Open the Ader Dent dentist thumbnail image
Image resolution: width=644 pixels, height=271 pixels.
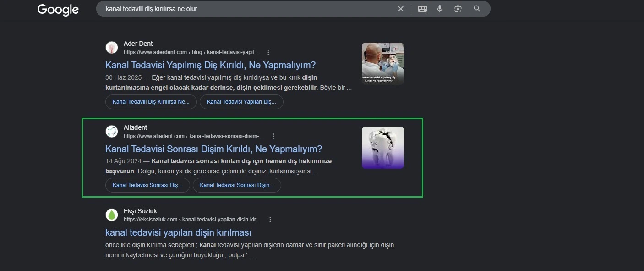(x=383, y=64)
